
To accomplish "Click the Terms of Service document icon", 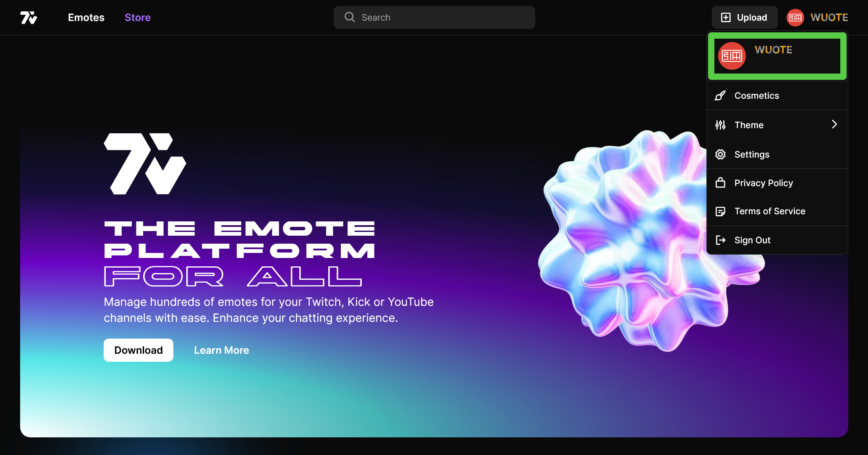I will pos(720,211).
